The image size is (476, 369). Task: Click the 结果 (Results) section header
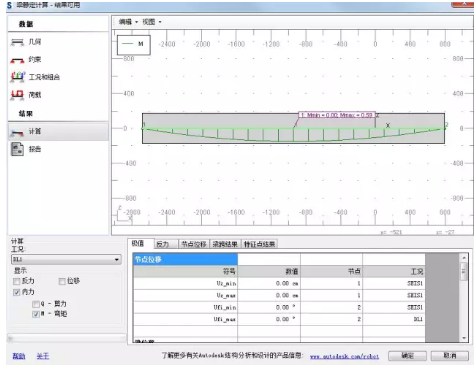[x=26, y=114]
